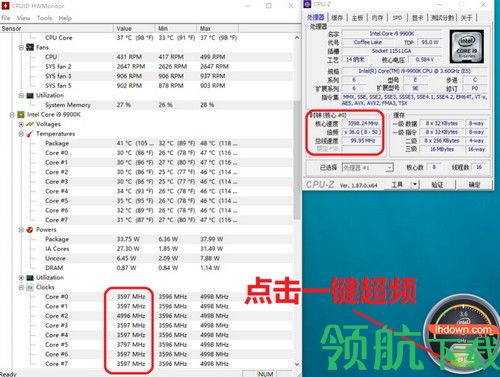Switch to the 主板 tab in CPU-Z
Viewport: 500px width, 377px height.
tap(357, 18)
